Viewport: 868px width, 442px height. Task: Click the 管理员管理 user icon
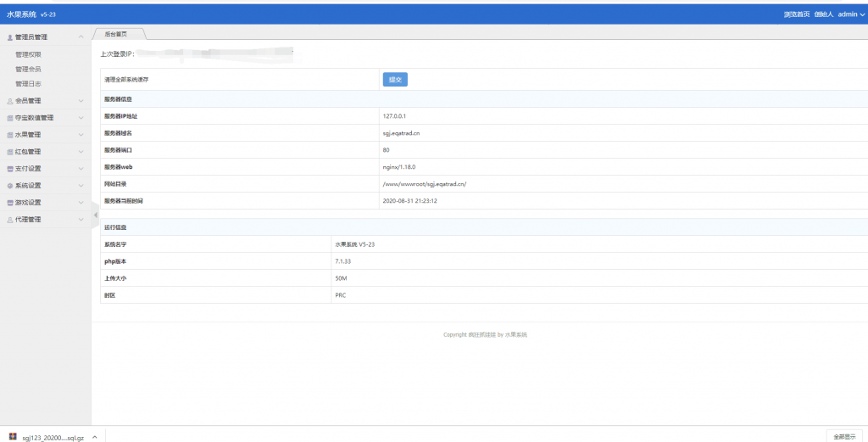pos(10,37)
